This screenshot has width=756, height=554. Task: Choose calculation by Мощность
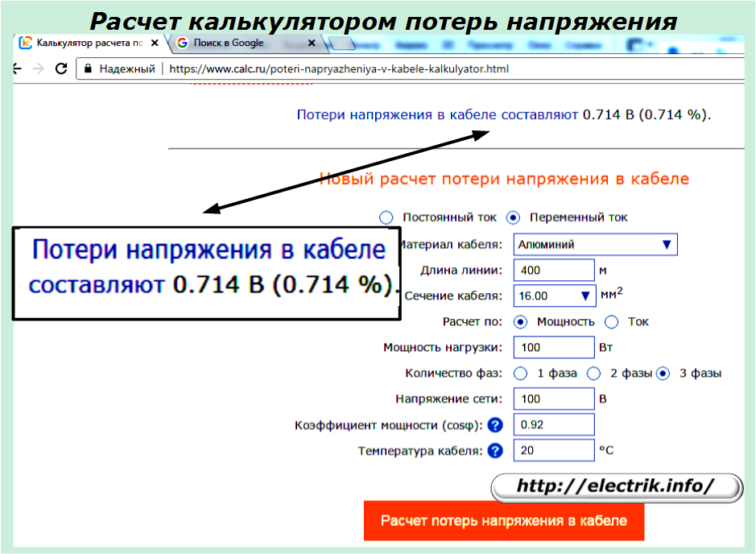click(520, 321)
